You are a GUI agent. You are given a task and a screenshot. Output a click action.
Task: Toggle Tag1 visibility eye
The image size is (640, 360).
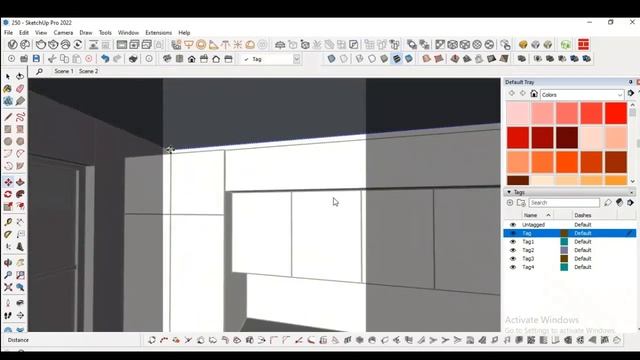[x=513, y=242]
